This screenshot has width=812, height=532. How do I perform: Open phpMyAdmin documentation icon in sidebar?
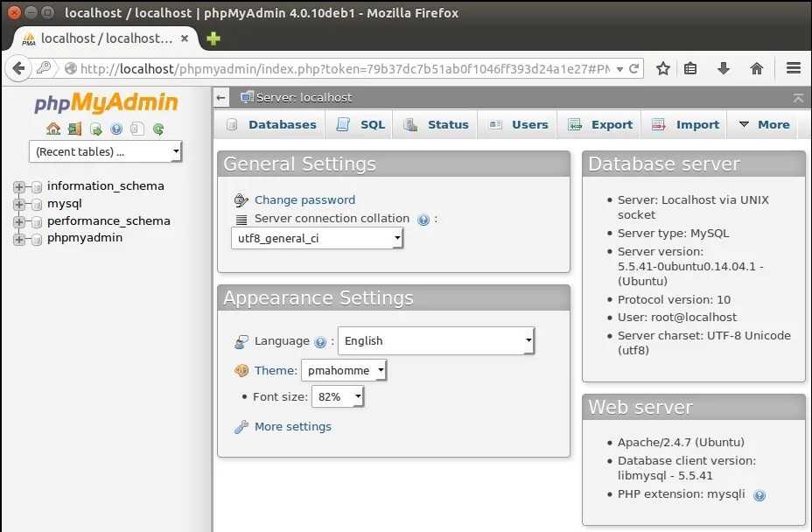click(116, 129)
